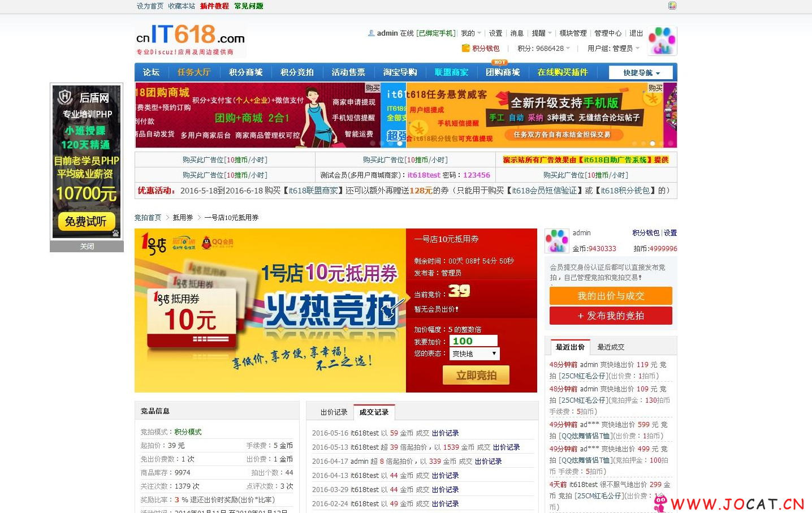The width and height of the screenshot is (812, 513).
Task: Click the 插件教程 link
Action: tap(214, 6)
